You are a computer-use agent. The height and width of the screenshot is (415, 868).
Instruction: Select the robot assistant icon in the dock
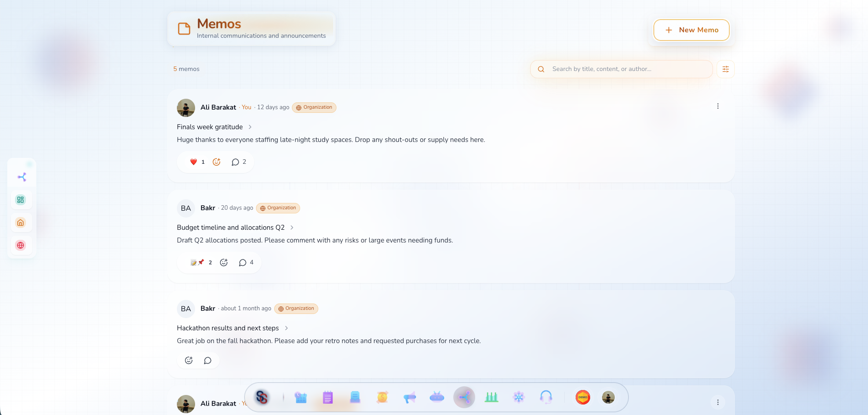pos(437,397)
